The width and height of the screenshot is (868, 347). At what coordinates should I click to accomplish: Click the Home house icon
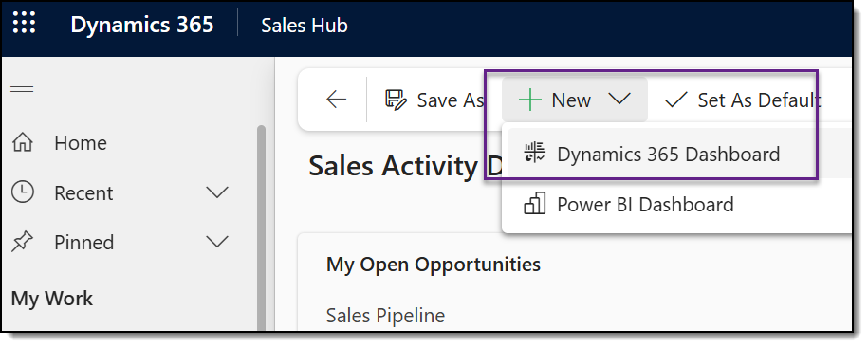[x=23, y=143]
